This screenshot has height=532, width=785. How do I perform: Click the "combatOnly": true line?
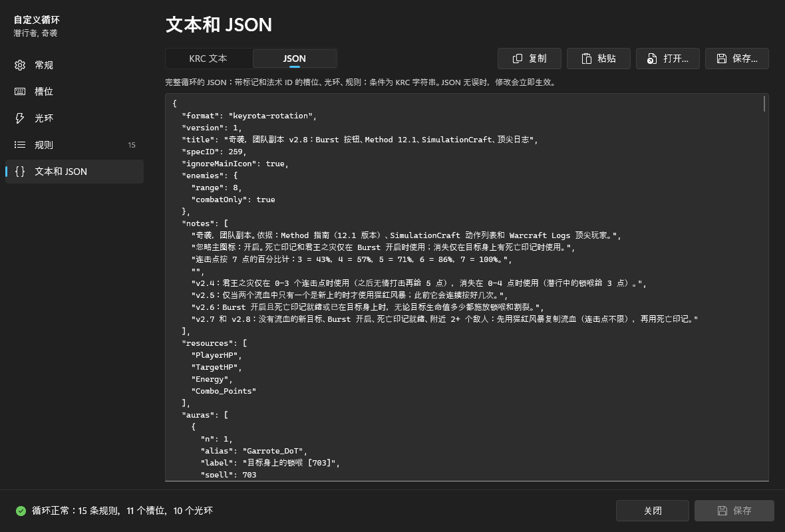tap(234, 199)
